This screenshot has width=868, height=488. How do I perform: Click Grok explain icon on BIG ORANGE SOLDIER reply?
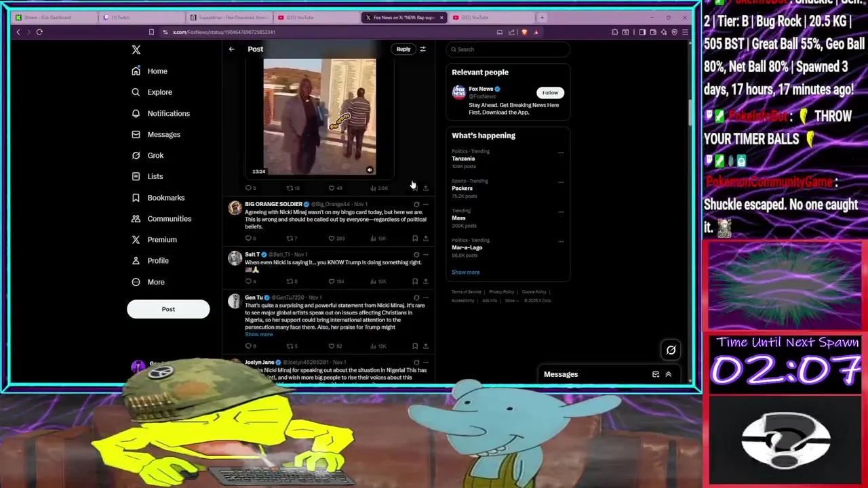point(416,204)
